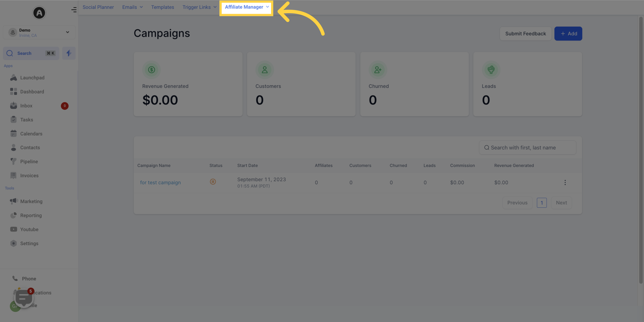Click the Social Planner menu item
This screenshot has width=644, height=322.
[x=98, y=7]
